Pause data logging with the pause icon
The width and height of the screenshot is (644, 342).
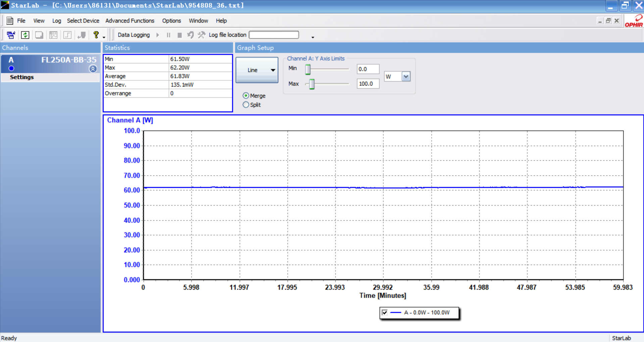(x=168, y=35)
